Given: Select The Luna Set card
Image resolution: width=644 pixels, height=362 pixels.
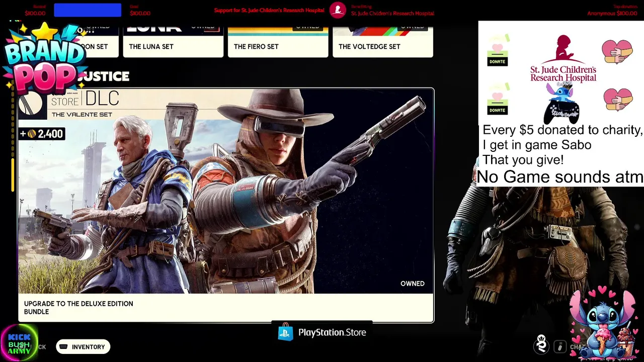Looking at the screenshot, I should point(173,42).
